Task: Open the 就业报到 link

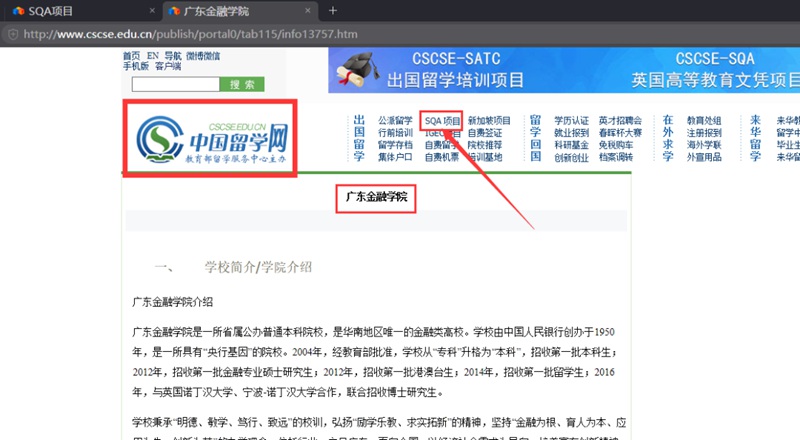Action: pos(571,133)
